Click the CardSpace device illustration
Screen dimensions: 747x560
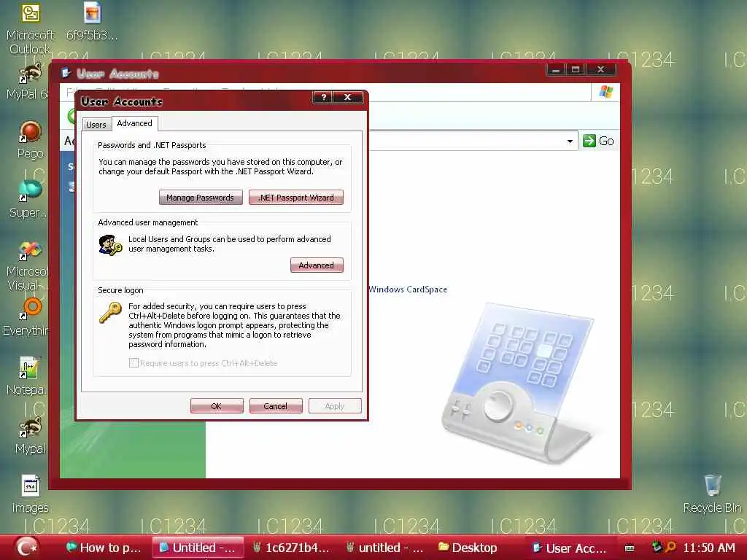[x=518, y=382]
